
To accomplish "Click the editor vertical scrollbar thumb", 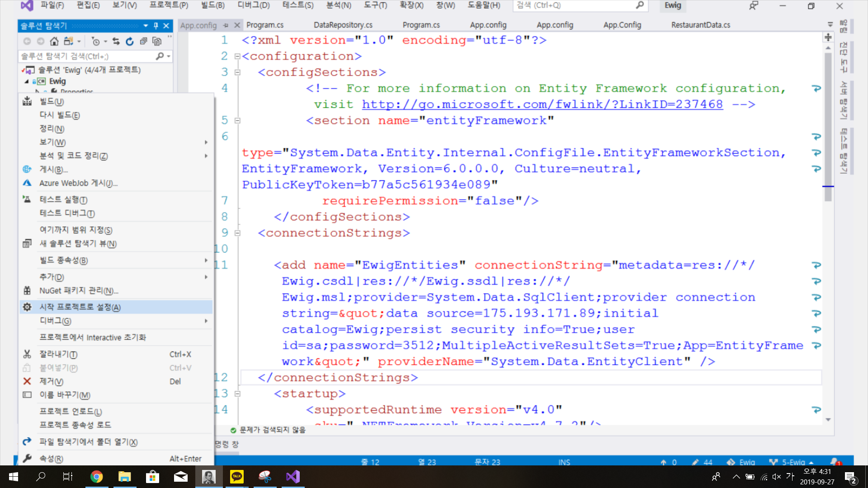I will pyautogui.click(x=828, y=127).
